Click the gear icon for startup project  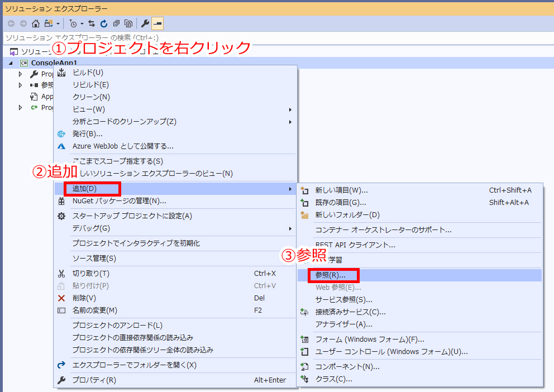point(61,216)
